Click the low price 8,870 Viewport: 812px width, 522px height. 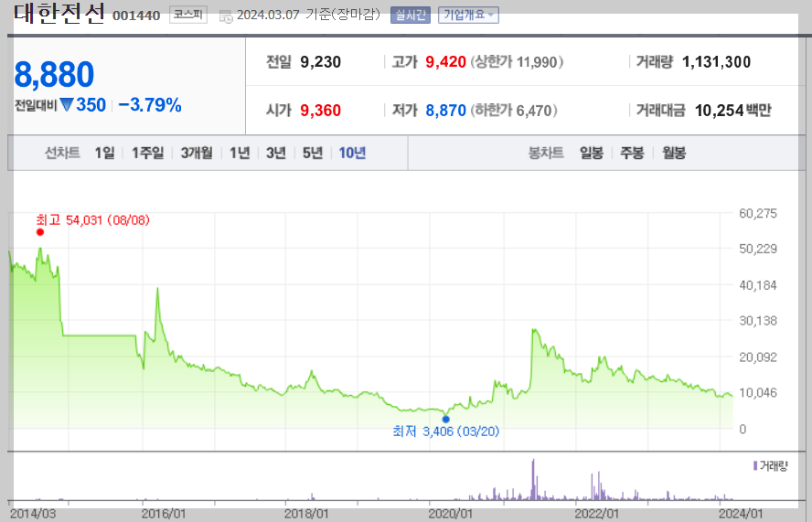click(x=446, y=111)
